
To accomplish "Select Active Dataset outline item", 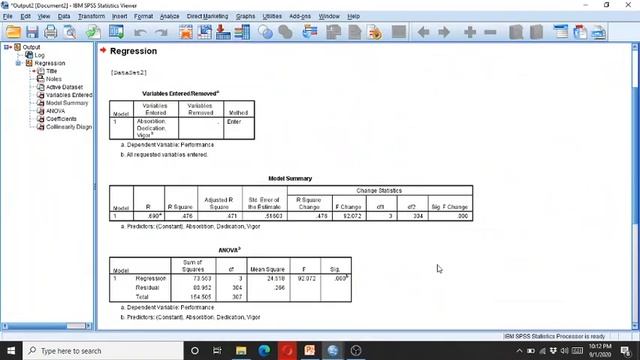I will coord(64,87).
